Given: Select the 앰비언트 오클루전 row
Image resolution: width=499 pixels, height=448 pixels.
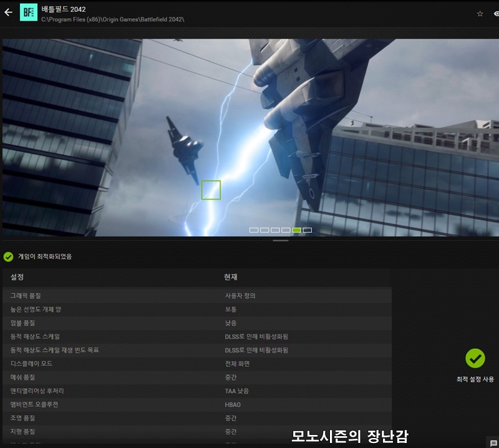Looking at the screenshot, I should coord(197,404).
